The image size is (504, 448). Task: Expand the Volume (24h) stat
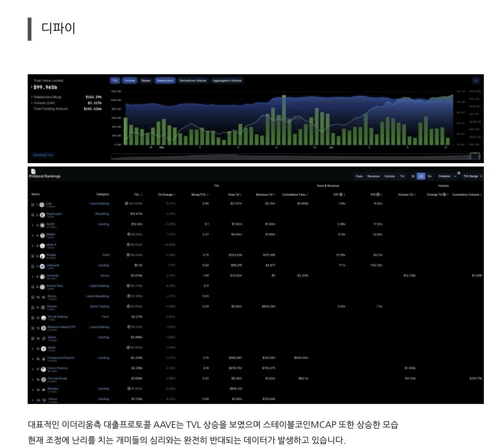(x=32, y=103)
